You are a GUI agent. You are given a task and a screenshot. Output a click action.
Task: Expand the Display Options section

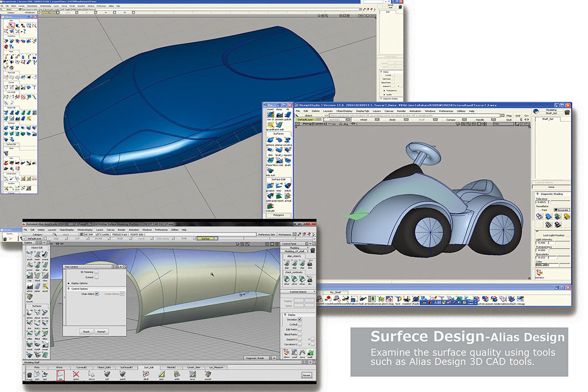coord(69,283)
